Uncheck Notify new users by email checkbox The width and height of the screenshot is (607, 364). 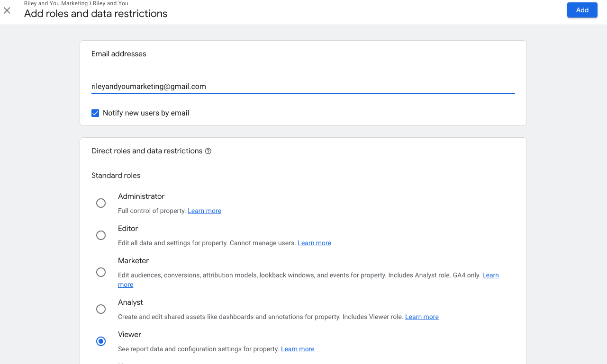pyautogui.click(x=95, y=113)
